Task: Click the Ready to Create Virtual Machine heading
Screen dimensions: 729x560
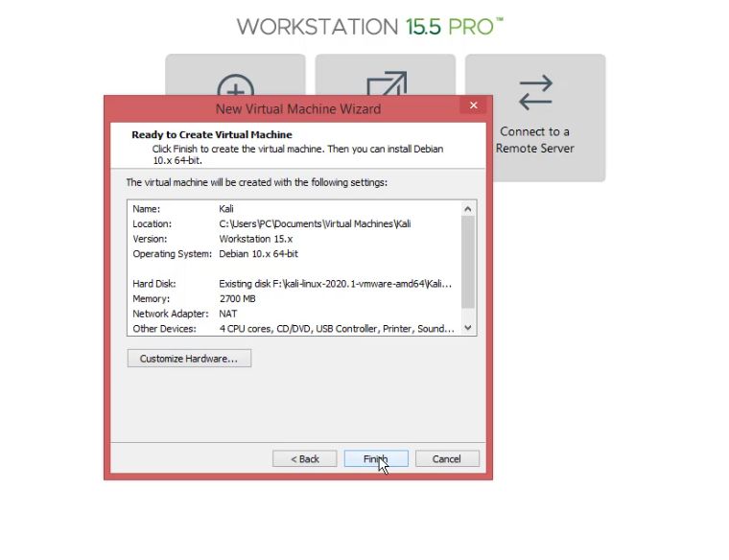Action: click(x=212, y=135)
